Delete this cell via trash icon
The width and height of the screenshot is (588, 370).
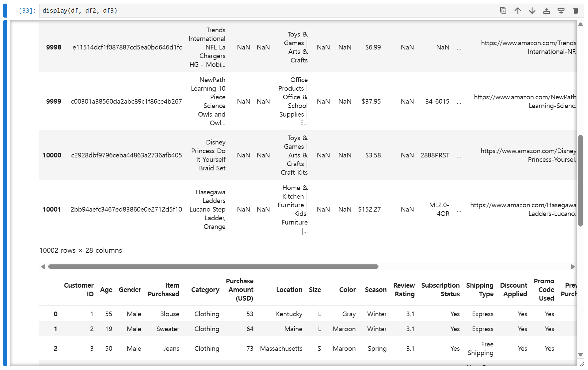[x=576, y=11]
